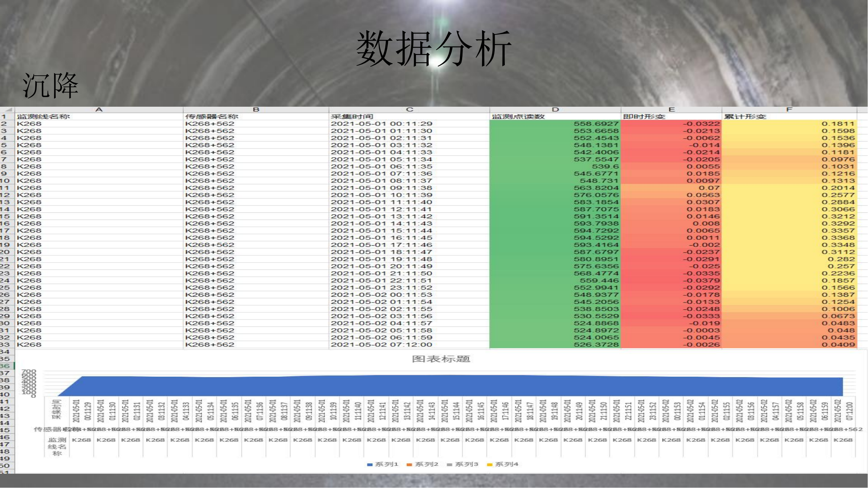The width and height of the screenshot is (868, 488).
Task: Select instant deformation cell 0.0011
Action: [x=671, y=238]
